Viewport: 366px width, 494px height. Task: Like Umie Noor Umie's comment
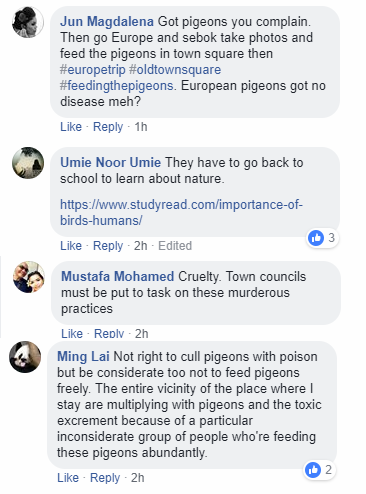pos(71,246)
